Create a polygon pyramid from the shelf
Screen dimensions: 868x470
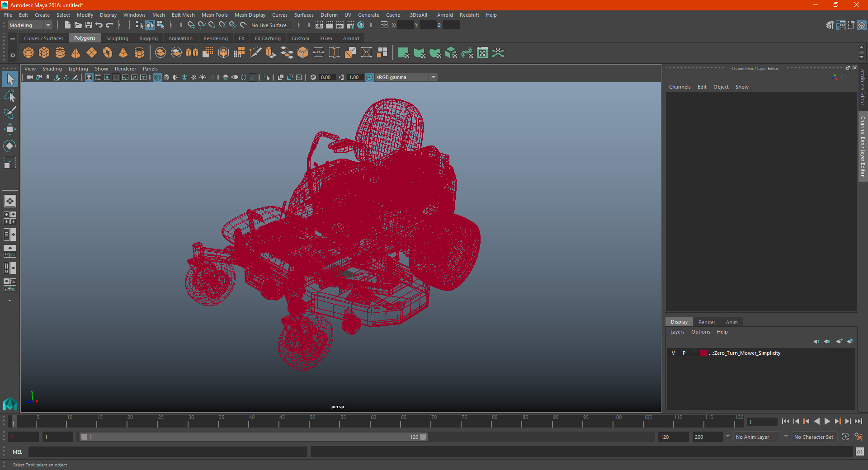[x=123, y=53]
